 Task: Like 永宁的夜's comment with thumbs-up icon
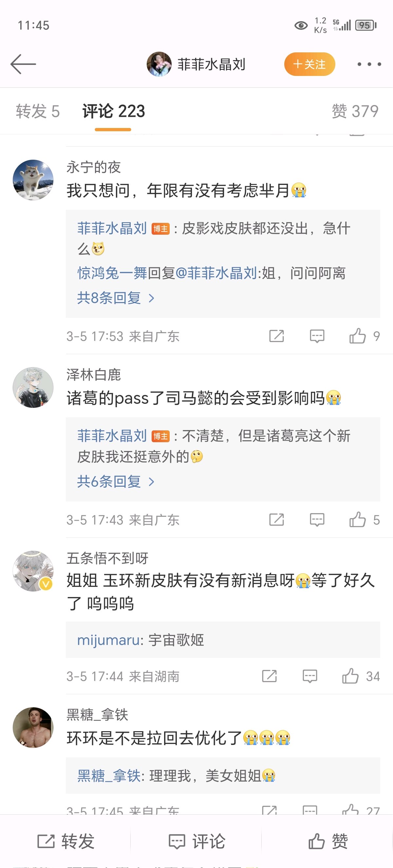coord(357,336)
